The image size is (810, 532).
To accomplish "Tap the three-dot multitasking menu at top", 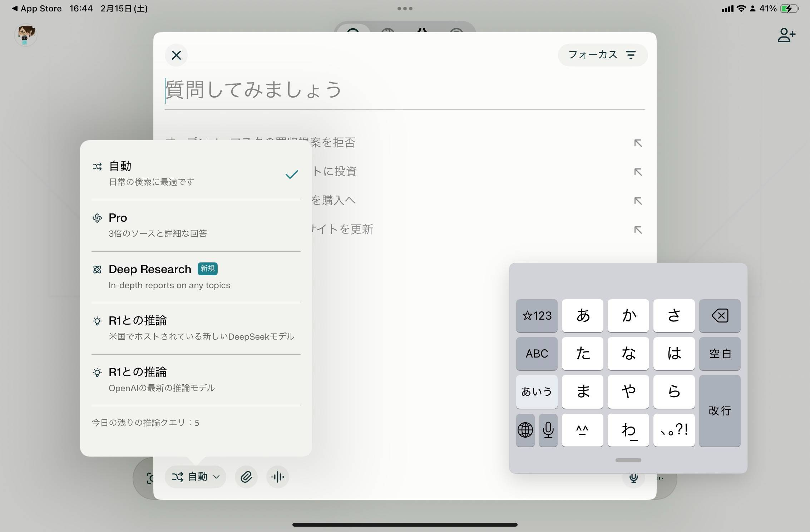I will pyautogui.click(x=405, y=9).
